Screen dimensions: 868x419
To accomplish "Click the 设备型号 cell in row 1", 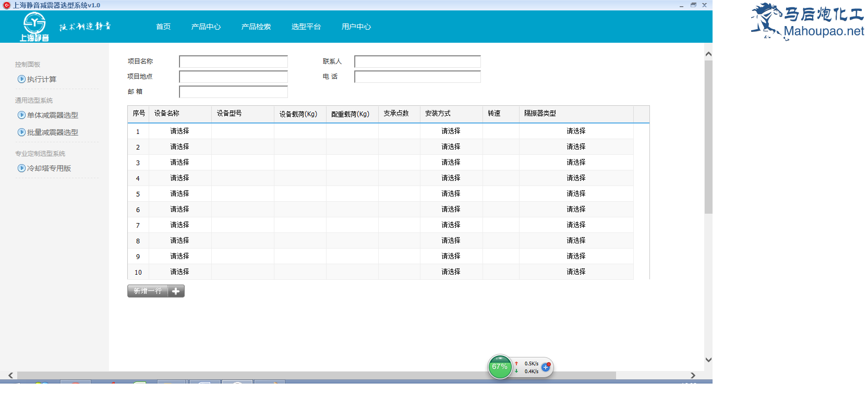I will click(243, 131).
